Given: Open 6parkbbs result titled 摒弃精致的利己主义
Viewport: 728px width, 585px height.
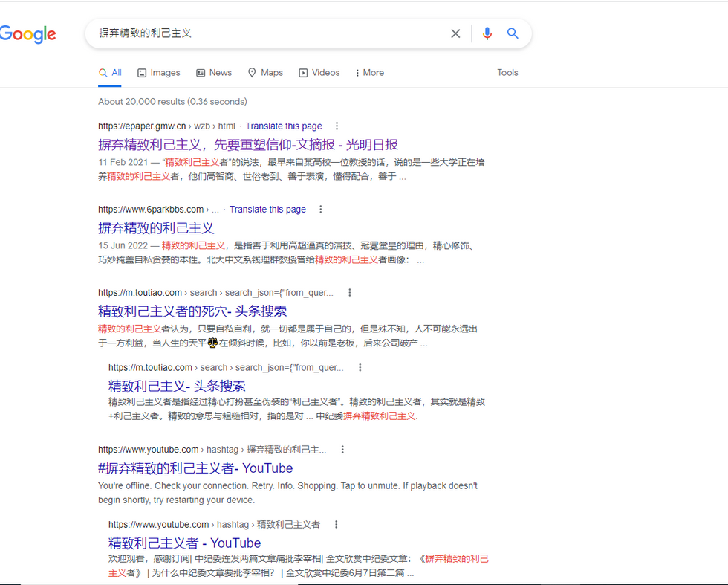Looking at the screenshot, I should click(156, 227).
